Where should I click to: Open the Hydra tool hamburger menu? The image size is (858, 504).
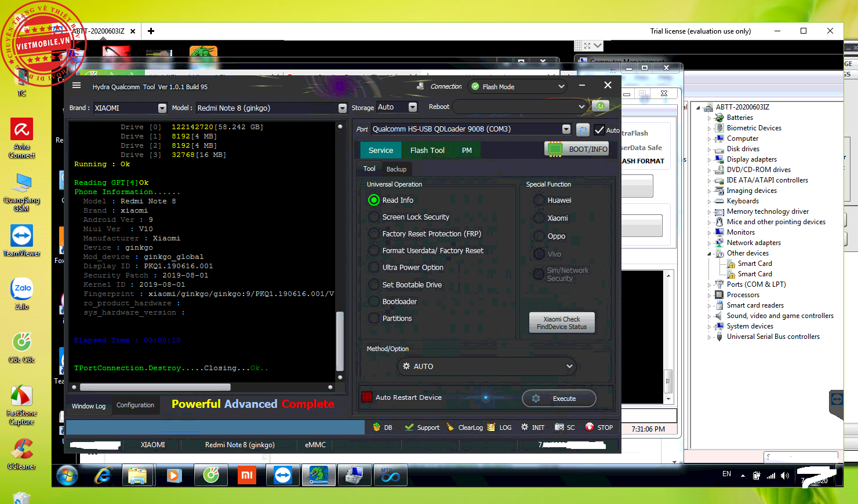coord(77,86)
